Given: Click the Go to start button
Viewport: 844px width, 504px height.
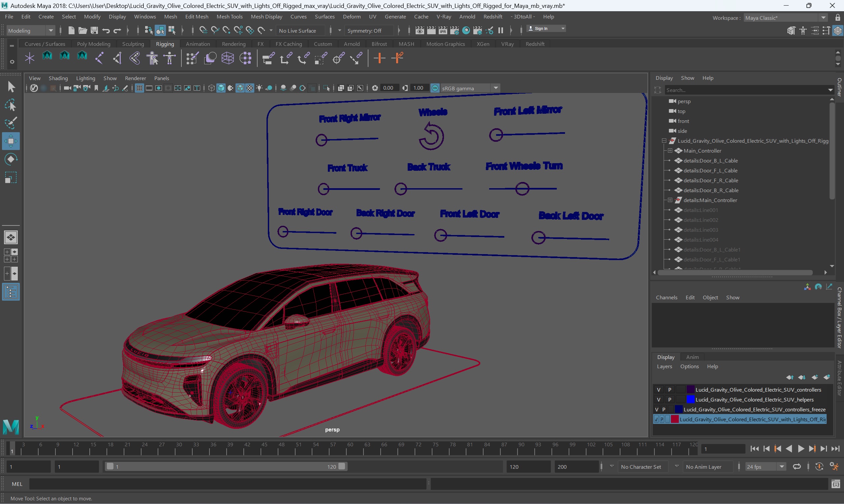Looking at the screenshot, I should click(754, 449).
